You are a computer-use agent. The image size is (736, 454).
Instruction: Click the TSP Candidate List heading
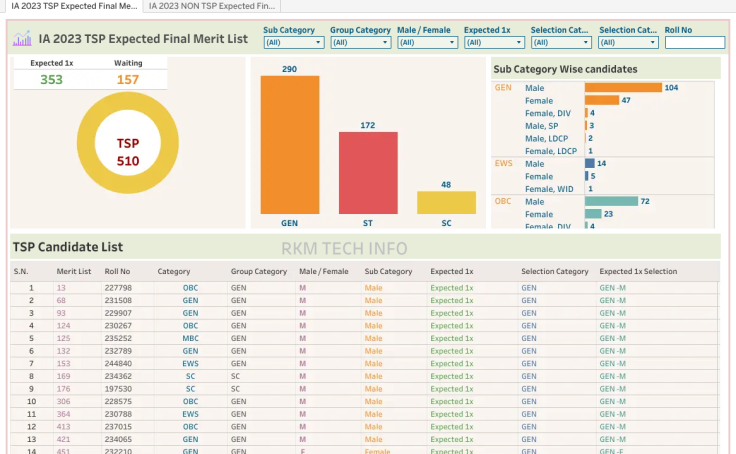(x=68, y=247)
